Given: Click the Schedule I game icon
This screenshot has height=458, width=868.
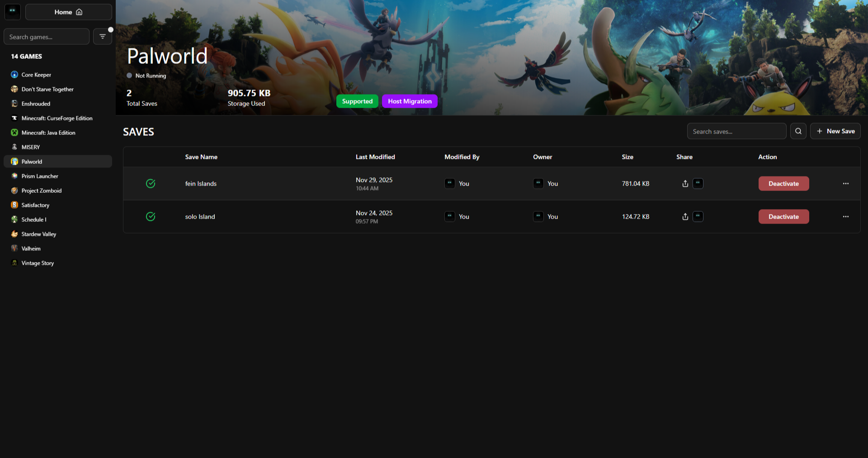Looking at the screenshot, I should 14,219.
